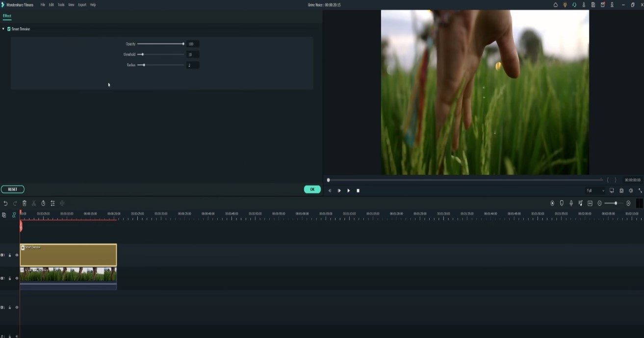Collapse the Smart Denoise section triangle
Viewport: 644px width, 338px height.
(x=3, y=29)
